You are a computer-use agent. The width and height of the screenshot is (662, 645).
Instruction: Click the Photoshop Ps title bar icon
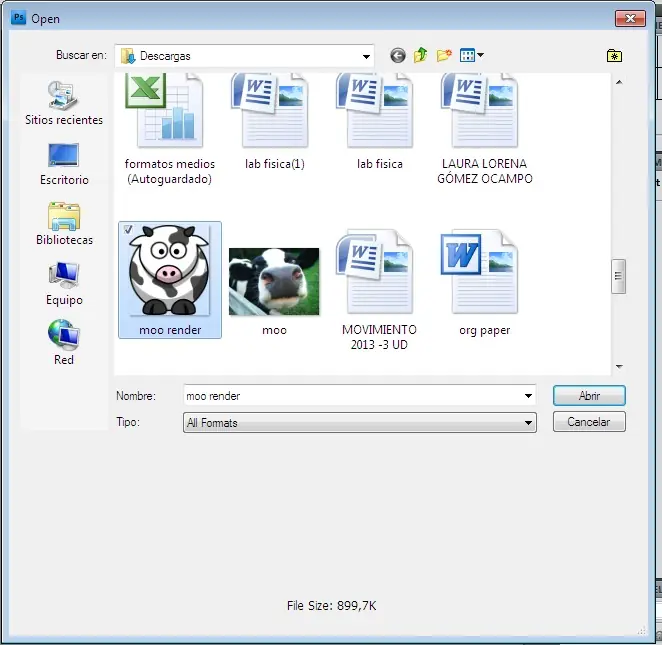point(18,18)
